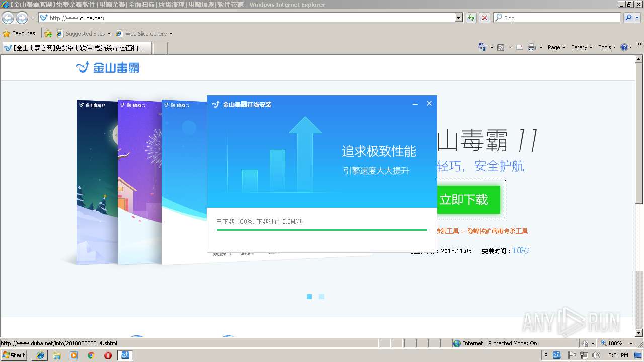Open the Tools menu
644x362 pixels.
coord(607,47)
